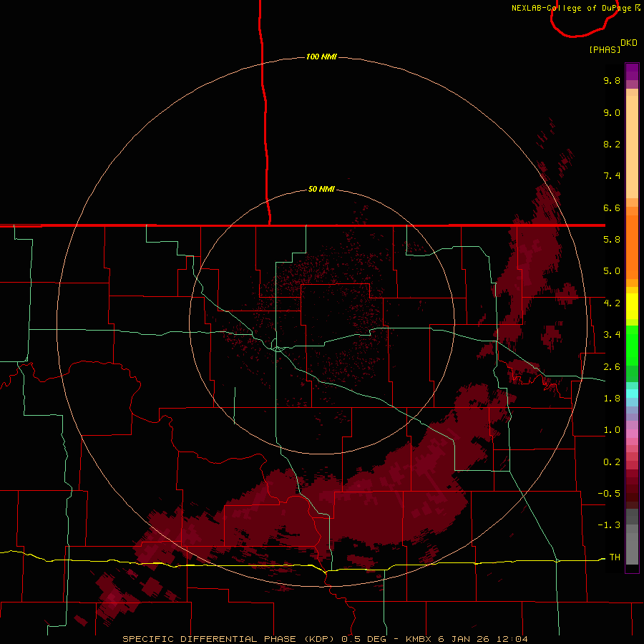Click the bright green band in the color bar
Screen dimensions: 644x644
coord(632,345)
